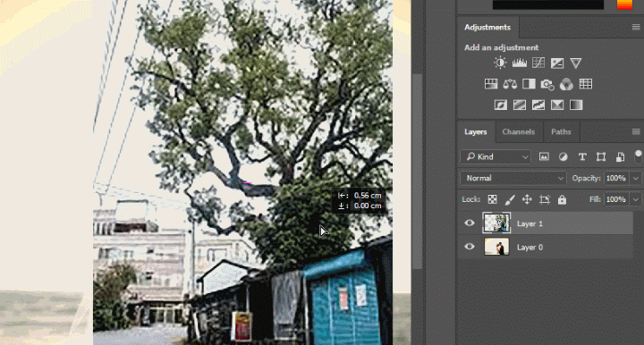Hide Layer 0 visibility eye
Image resolution: width=644 pixels, height=345 pixels.
pyautogui.click(x=470, y=247)
